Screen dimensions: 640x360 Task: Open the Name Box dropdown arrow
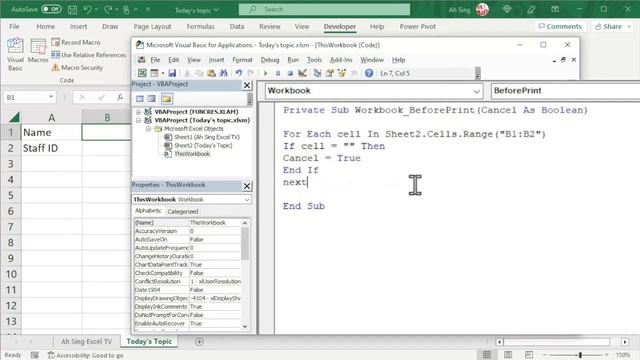(x=51, y=97)
